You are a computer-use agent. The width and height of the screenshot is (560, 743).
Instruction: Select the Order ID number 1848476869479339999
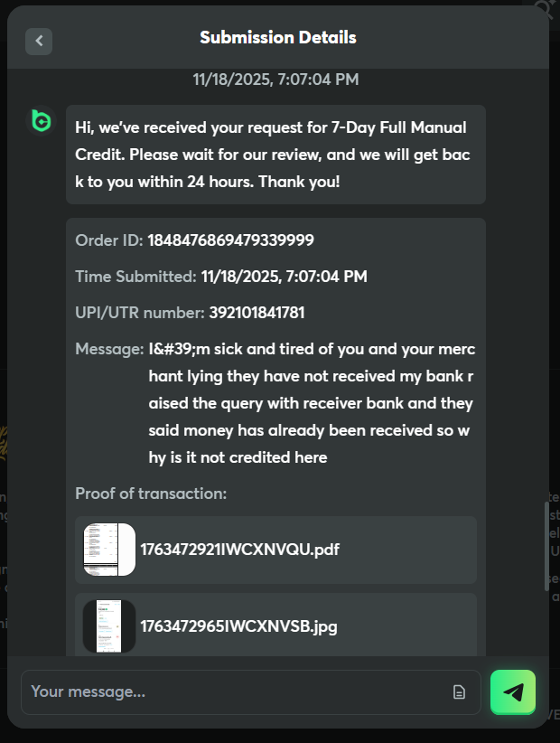tap(231, 240)
